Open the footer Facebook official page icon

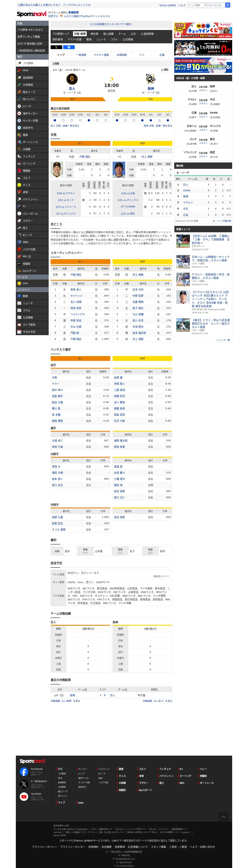pos(24,771)
